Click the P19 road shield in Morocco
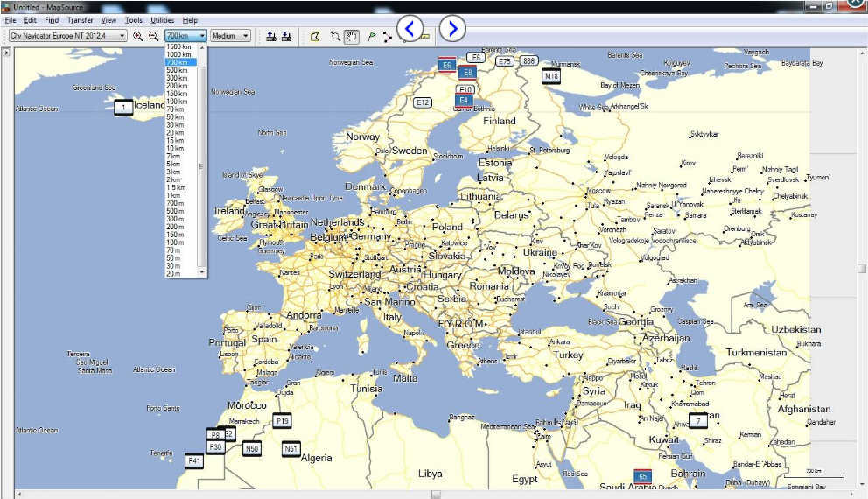Image resolution: width=868 pixels, height=499 pixels. (x=283, y=421)
